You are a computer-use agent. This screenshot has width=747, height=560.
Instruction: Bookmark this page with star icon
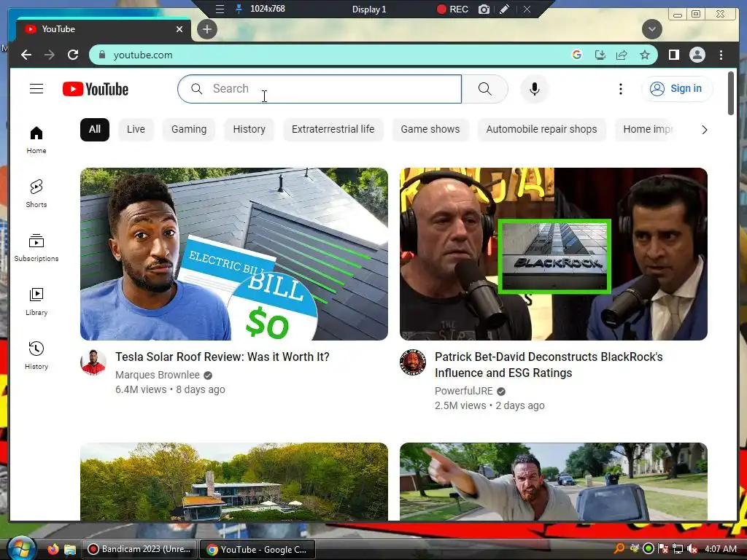[645, 55]
